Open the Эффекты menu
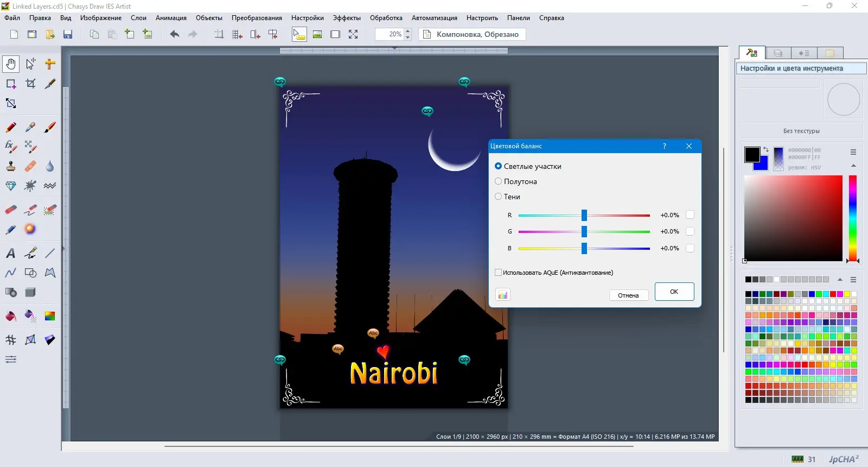This screenshot has width=868, height=467. [346, 18]
